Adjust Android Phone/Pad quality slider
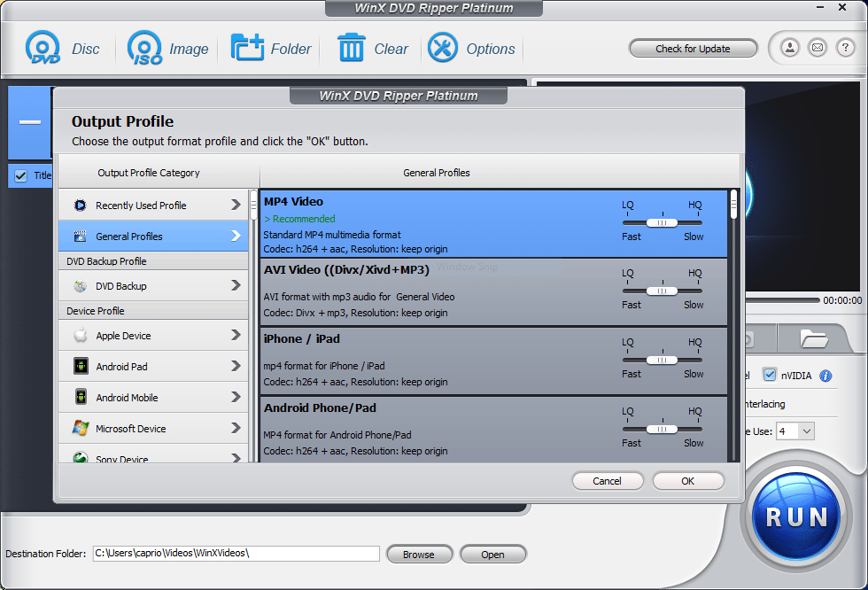 [x=662, y=429]
